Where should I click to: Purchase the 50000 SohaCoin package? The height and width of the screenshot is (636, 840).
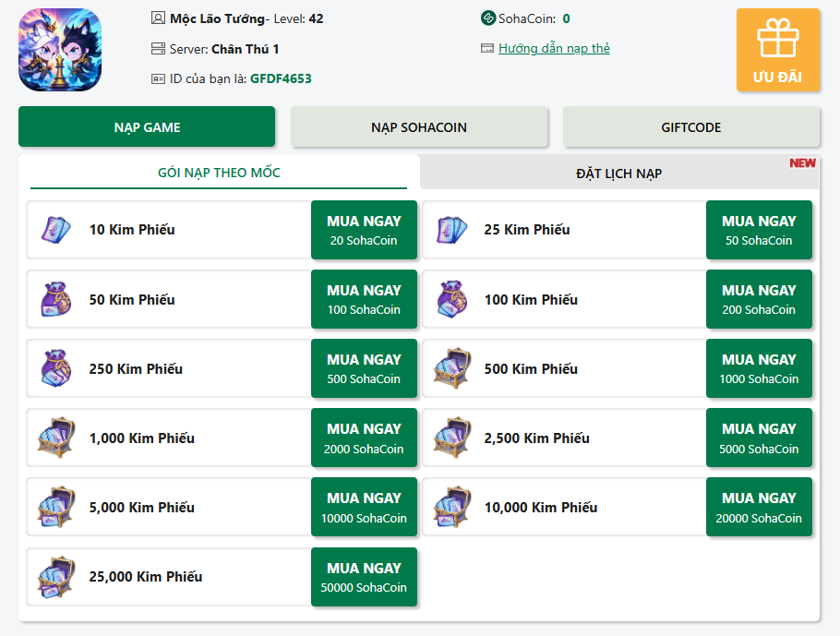point(364,577)
